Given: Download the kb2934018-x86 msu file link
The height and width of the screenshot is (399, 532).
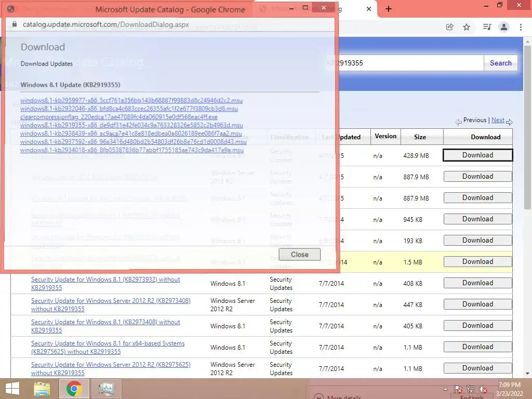Looking at the screenshot, I should pos(131,150).
